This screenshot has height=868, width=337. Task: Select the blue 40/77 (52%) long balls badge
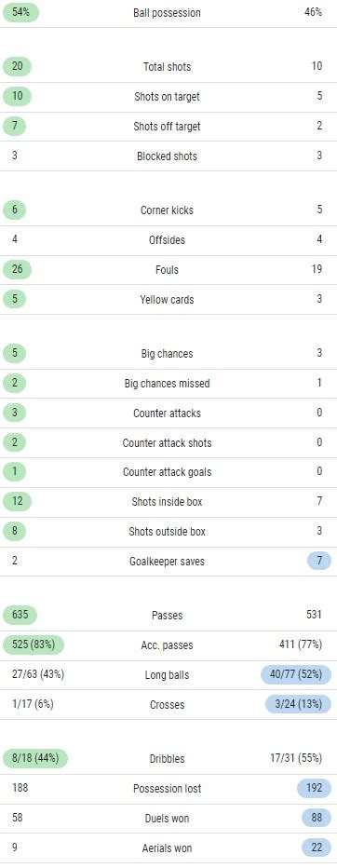click(296, 675)
